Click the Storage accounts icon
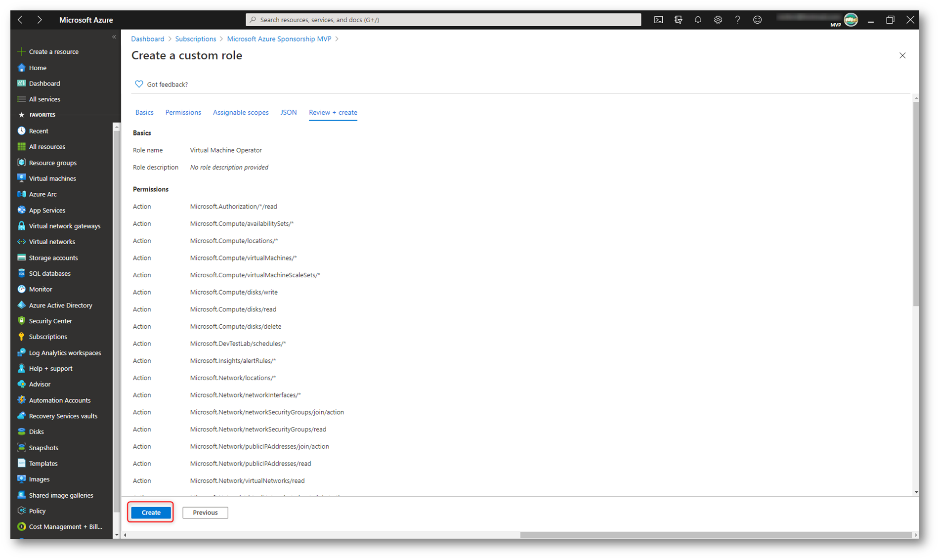This screenshot has height=560, width=940. (x=21, y=258)
